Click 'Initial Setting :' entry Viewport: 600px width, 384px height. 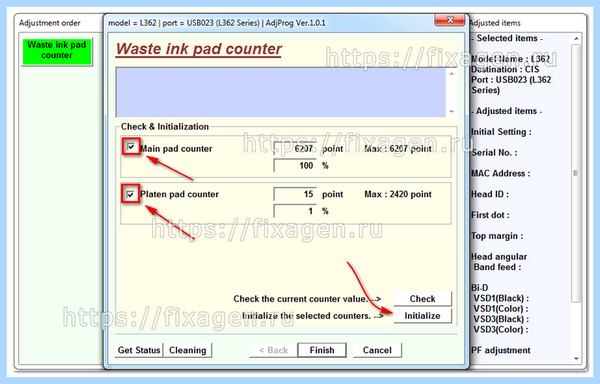click(x=501, y=132)
